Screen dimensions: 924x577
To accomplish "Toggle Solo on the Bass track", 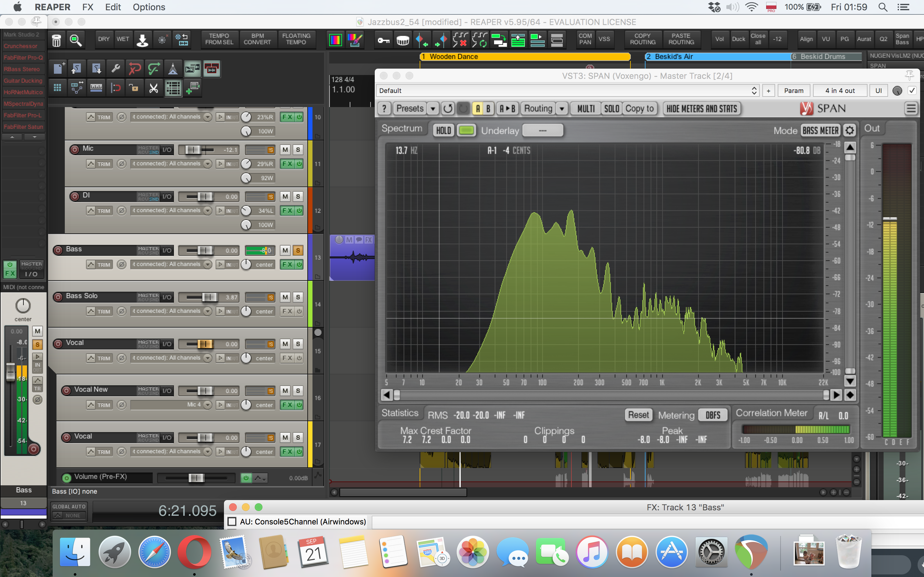I will click(298, 250).
